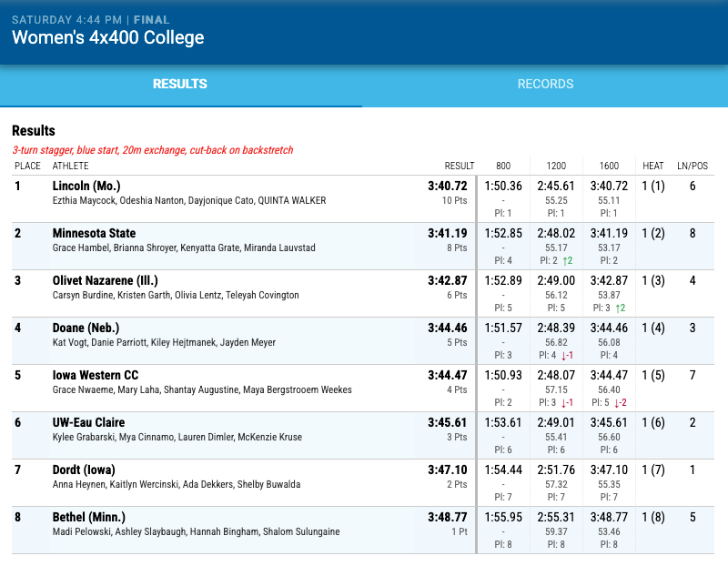Click Iowa Western 800 split 1:50.93
This screenshot has width=728, height=566.
(503, 376)
